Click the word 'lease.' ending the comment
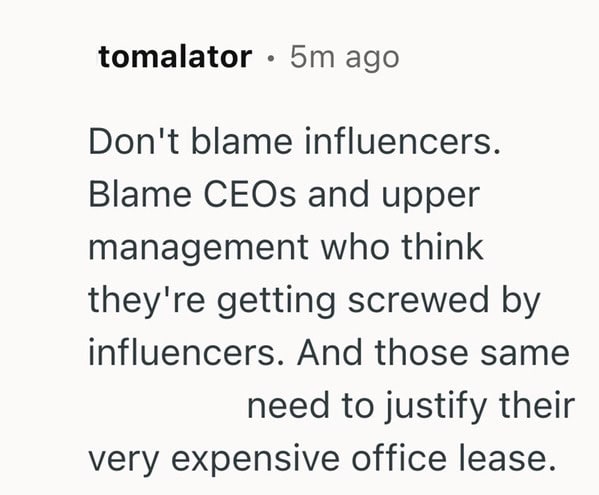 507,458
